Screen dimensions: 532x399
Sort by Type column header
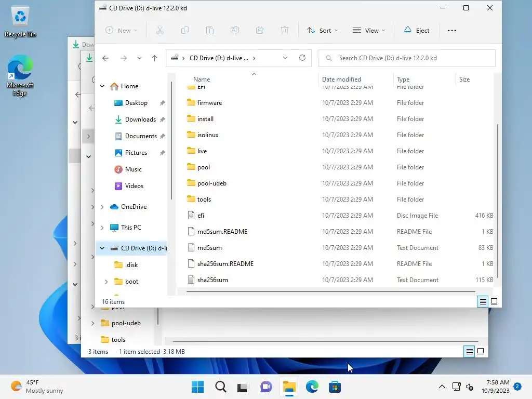pos(403,79)
